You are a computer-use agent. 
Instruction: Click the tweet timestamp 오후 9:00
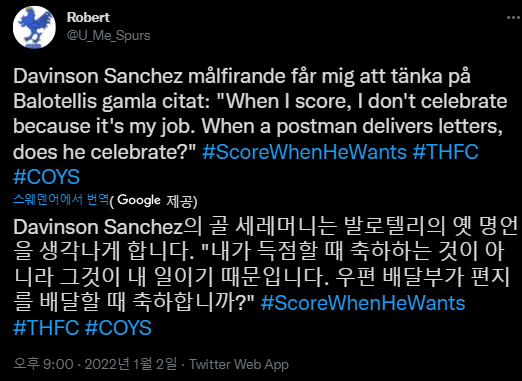tap(43, 364)
